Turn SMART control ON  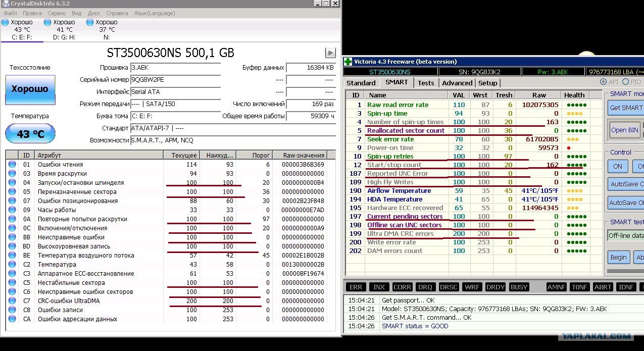618,167
